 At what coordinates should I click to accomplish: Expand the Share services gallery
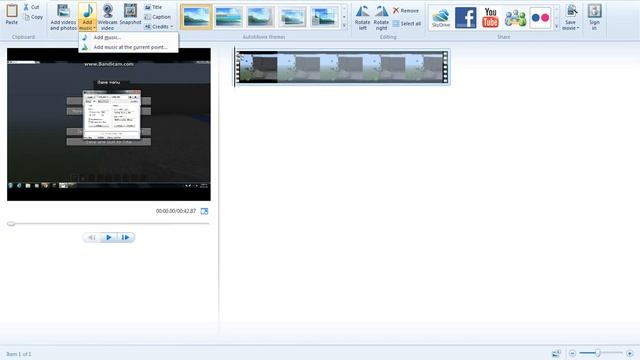click(x=557, y=27)
